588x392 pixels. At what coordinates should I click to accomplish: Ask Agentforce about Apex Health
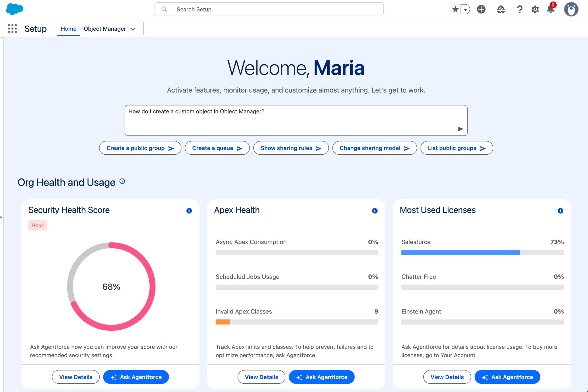point(322,377)
